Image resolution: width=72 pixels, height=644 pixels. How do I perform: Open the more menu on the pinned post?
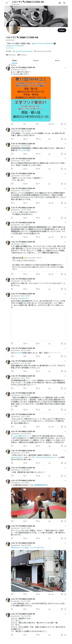tap(65, 68)
